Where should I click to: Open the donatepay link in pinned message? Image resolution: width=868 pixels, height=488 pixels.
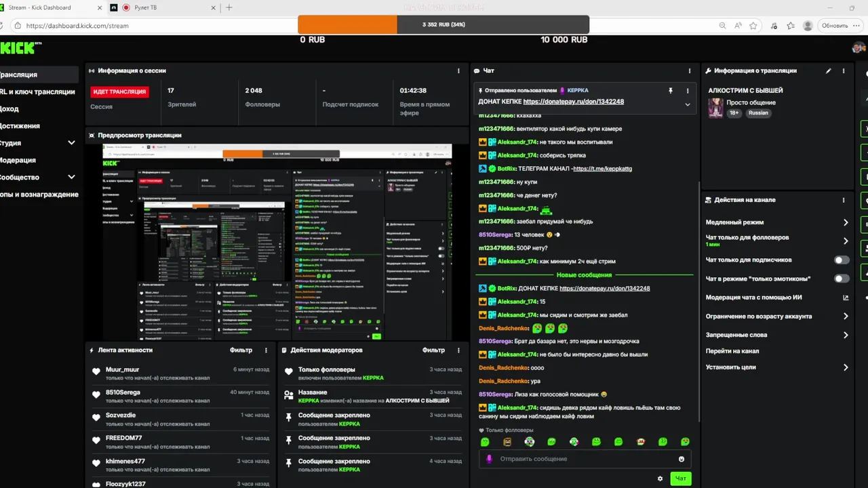click(x=574, y=102)
